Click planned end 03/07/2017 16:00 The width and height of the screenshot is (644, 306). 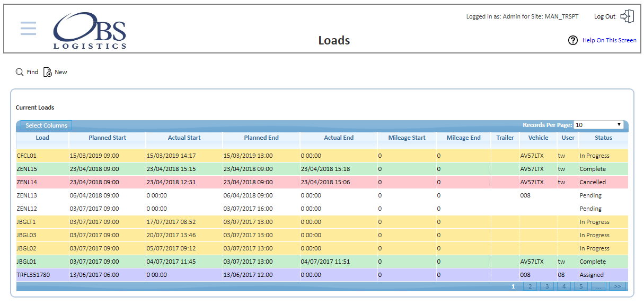248,209
